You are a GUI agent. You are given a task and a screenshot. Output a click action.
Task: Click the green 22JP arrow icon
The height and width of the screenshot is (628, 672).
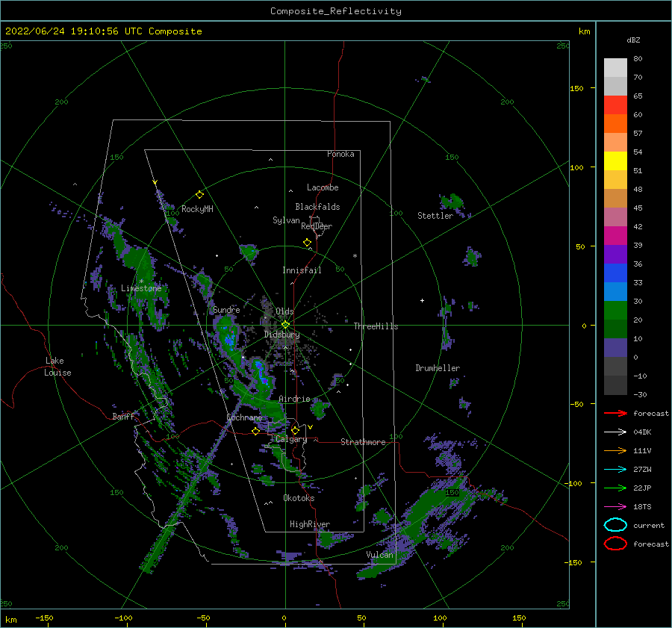615,488
